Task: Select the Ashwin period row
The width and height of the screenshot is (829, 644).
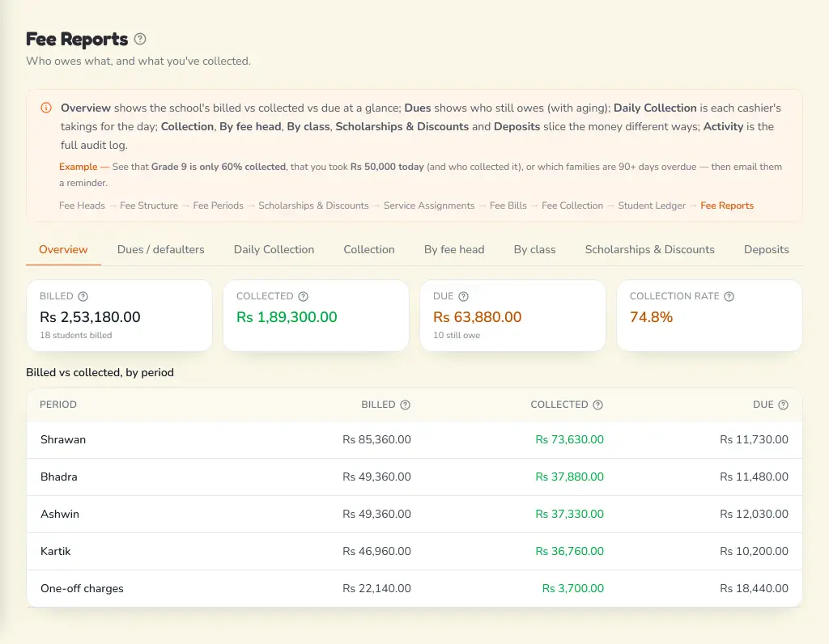Action: click(x=414, y=514)
